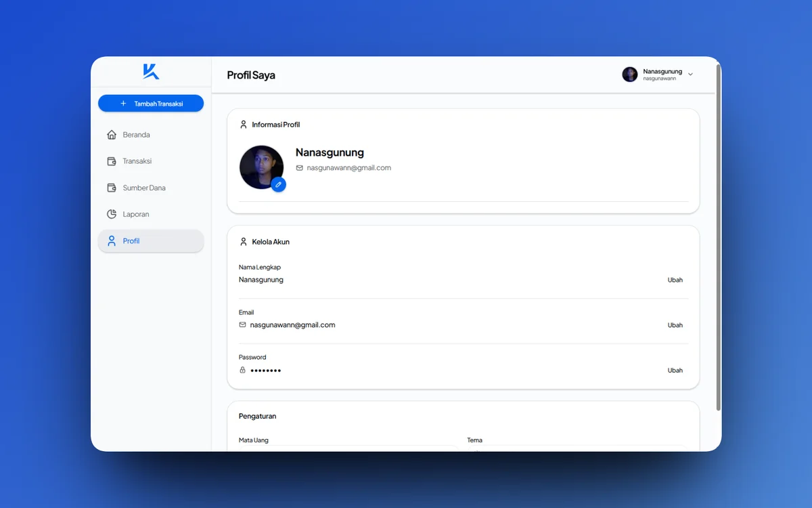Click the email text under the Nanasgunung heading

[349, 168]
